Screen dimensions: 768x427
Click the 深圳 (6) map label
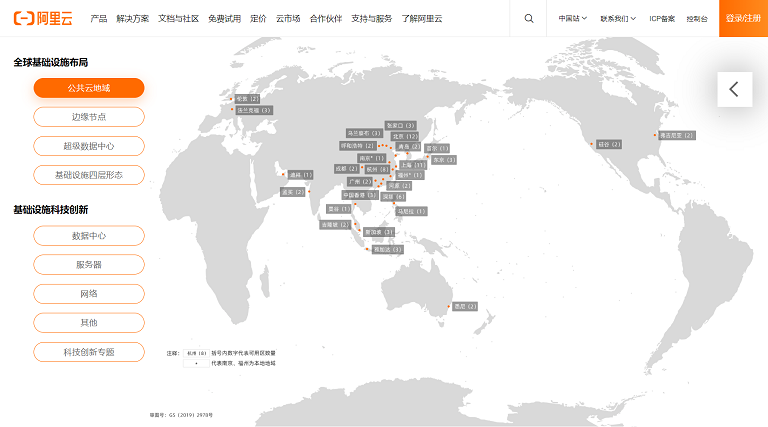coord(393,197)
